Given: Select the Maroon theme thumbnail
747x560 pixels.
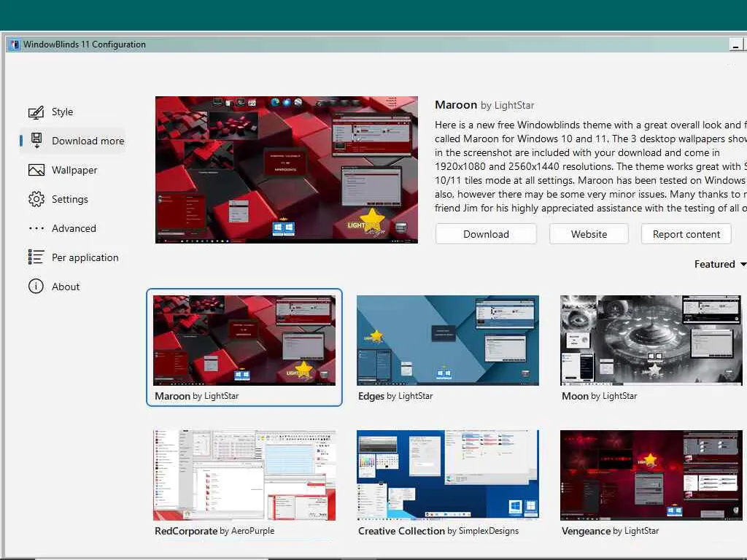Looking at the screenshot, I should pyautogui.click(x=244, y=340).
